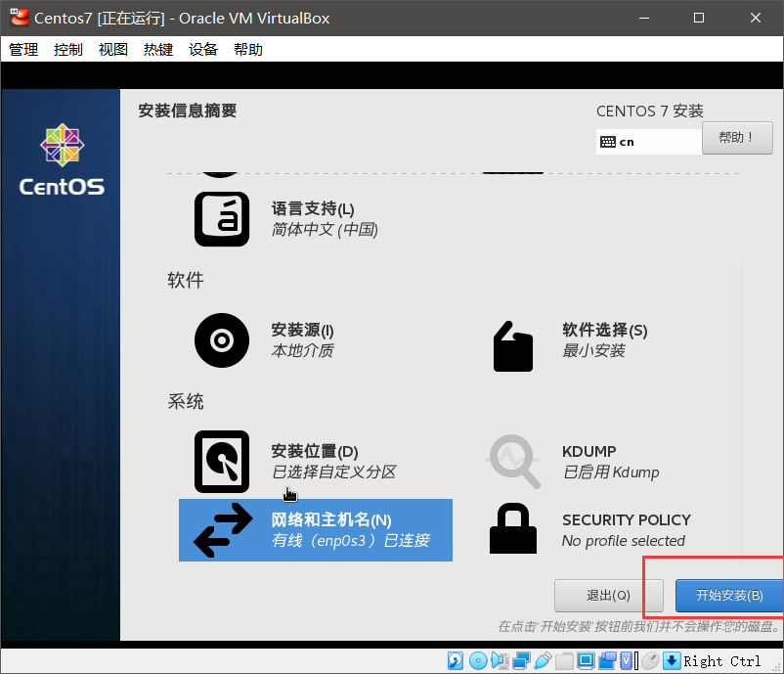The width and height of the screenshot is (784, 674).
Task: Open 软件选择(S) settings
Action: point(605,331)
